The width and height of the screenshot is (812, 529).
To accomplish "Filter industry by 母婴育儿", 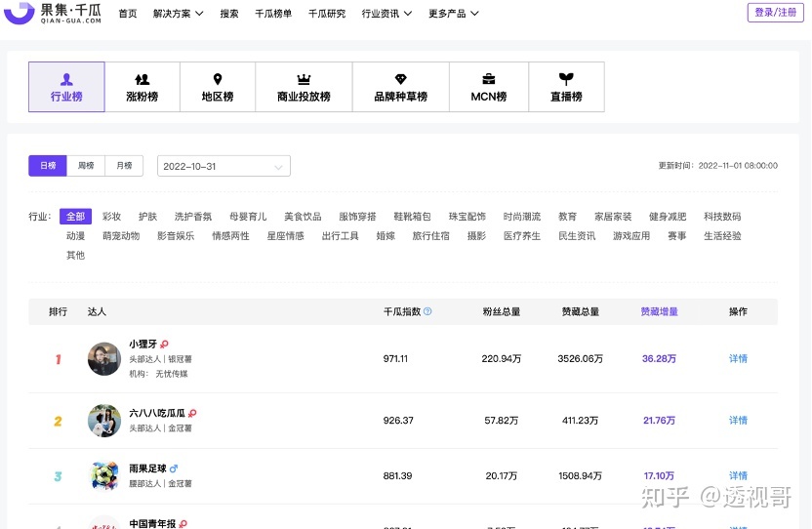I will [248, 217].
